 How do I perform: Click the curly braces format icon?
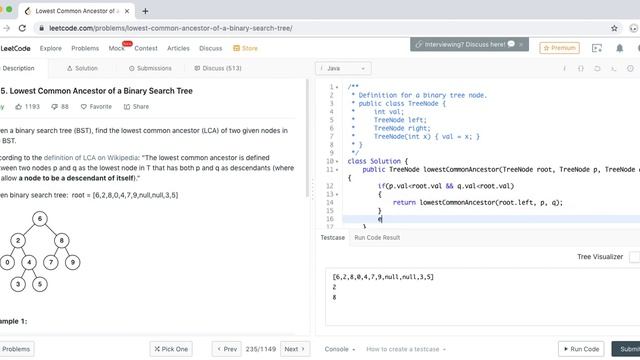[x=580, y=69]
